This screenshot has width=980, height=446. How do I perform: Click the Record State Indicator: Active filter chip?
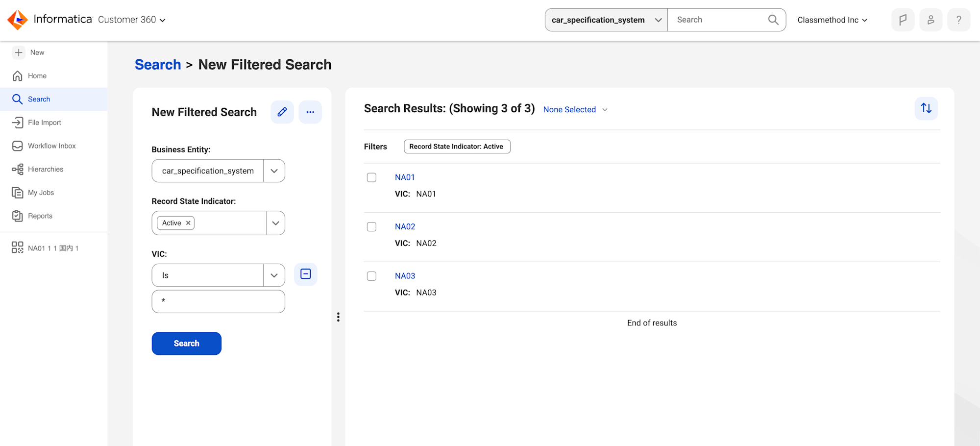click(x=457, y=147)
